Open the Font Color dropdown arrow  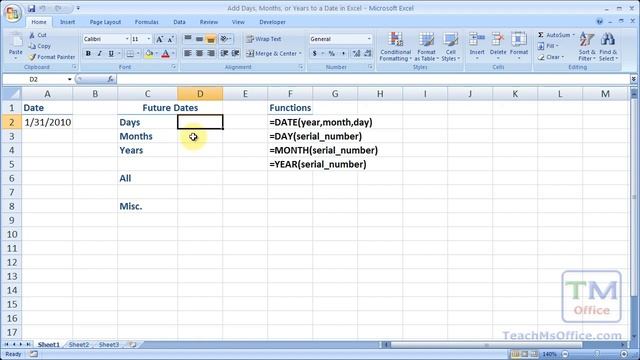coord(173,53)
